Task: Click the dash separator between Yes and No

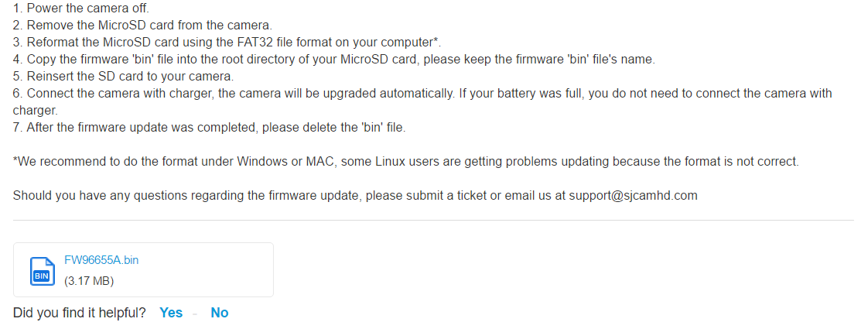Action: pos(196,313)
